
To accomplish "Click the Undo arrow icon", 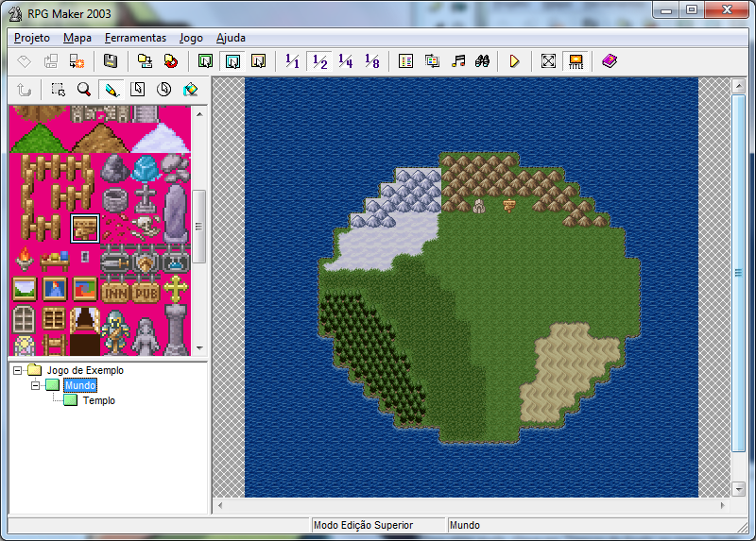I will tap(25, 90).
